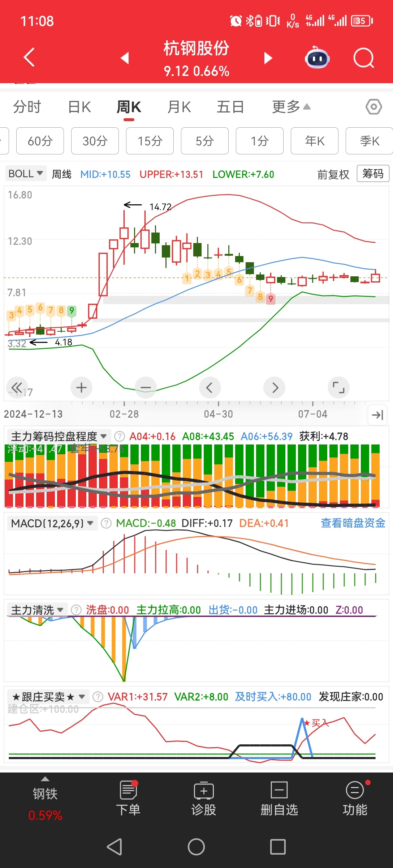Expand chart to fullscreen
Image resolution: width=393 pixels, height=868 pixels.
point(338,387)
